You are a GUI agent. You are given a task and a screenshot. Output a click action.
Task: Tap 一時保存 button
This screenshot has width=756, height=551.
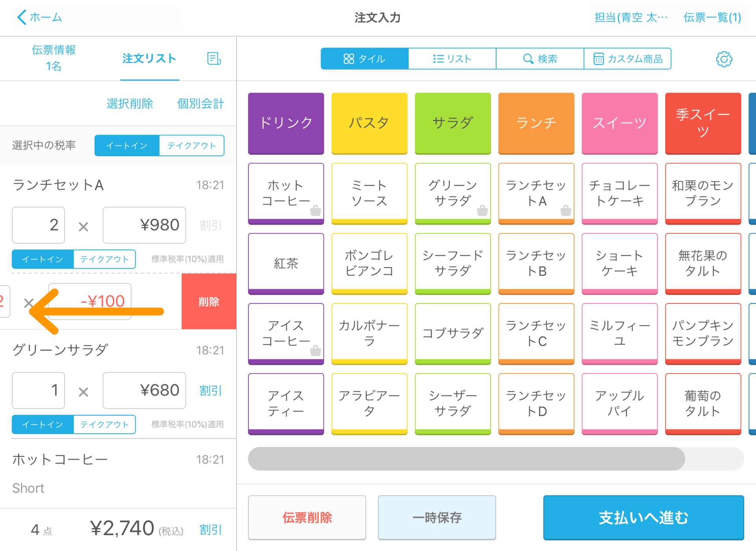coord(437,518)
